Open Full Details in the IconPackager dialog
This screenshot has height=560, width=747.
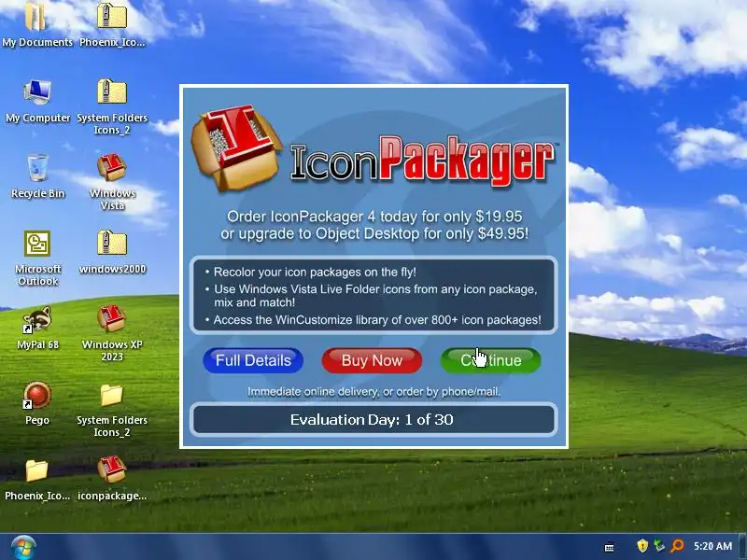253,360
